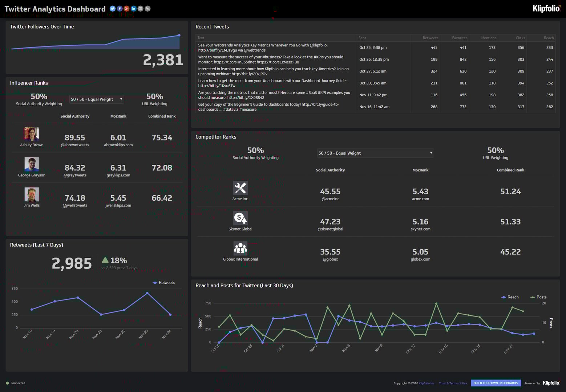Select the Globex International people icon

(240, 248)
